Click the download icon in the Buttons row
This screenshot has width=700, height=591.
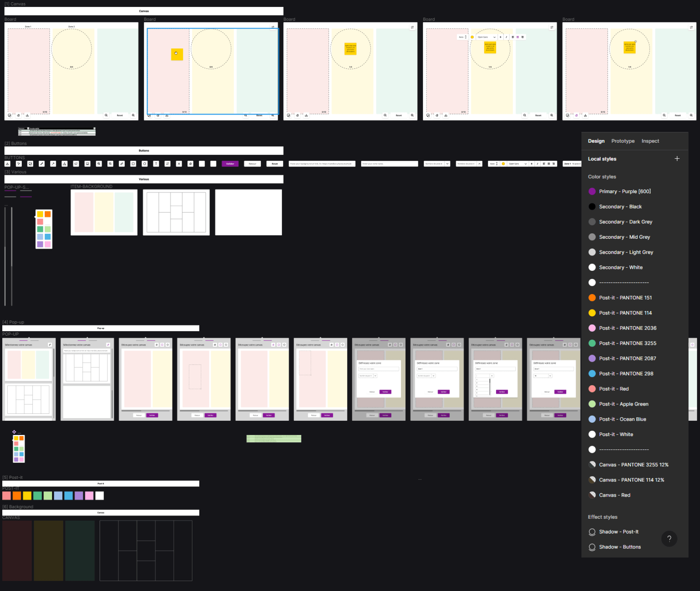[7, 164]
